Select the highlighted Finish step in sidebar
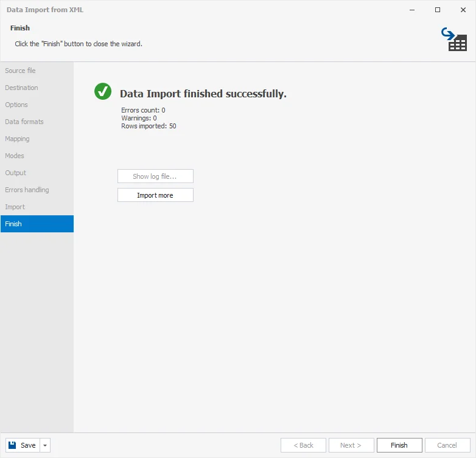Viewport: 476px width, 458px height. coord(13,224)
